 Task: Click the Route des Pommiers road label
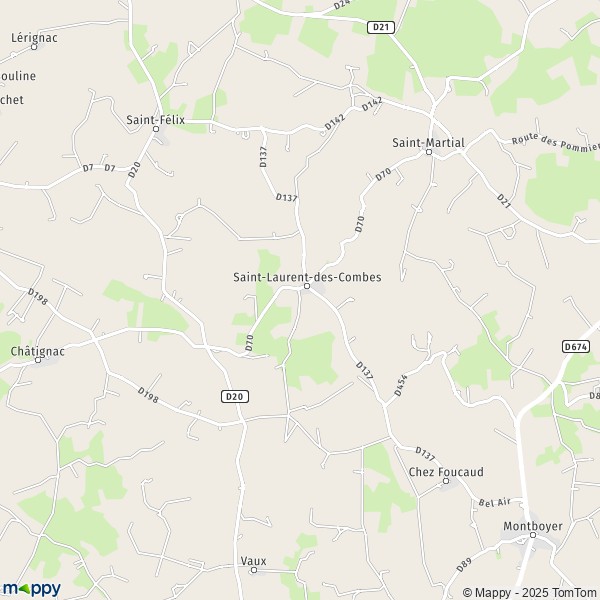[555, 143]
